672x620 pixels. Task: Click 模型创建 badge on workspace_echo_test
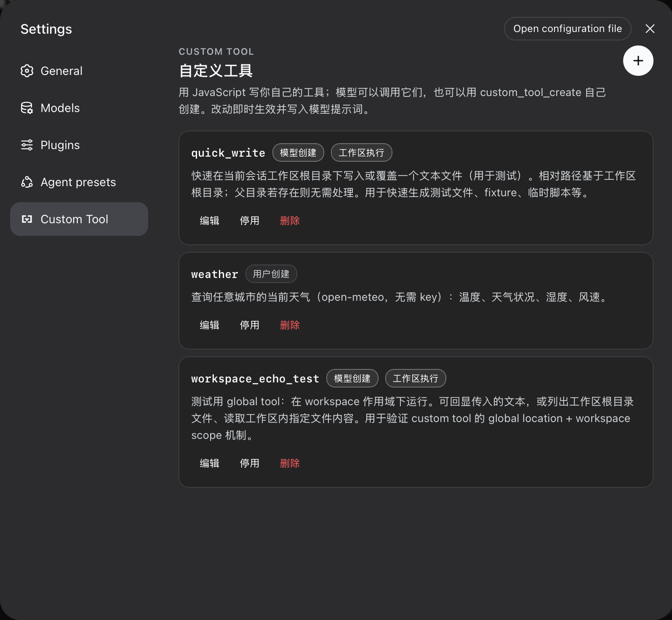click(x=352, y=378)
